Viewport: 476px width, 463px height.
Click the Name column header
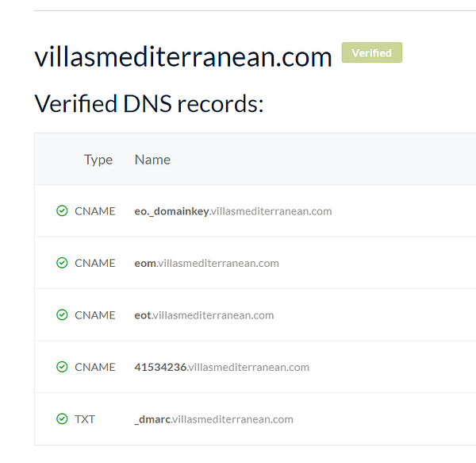tap(152, 160)
